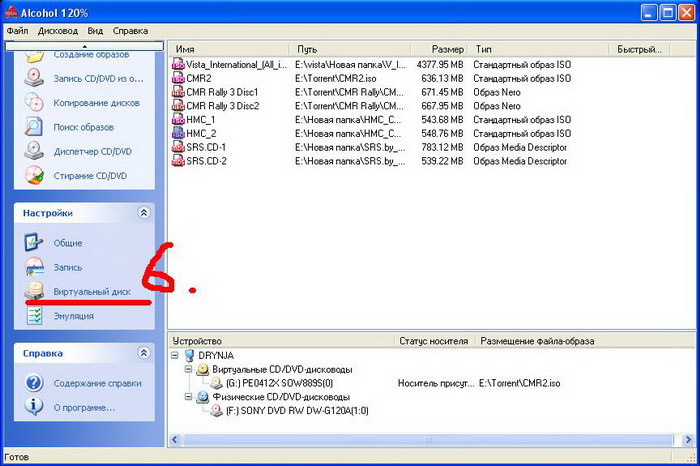Open Диспетчер CD/DVD link

pyautogui.click(x=92, y=151)
